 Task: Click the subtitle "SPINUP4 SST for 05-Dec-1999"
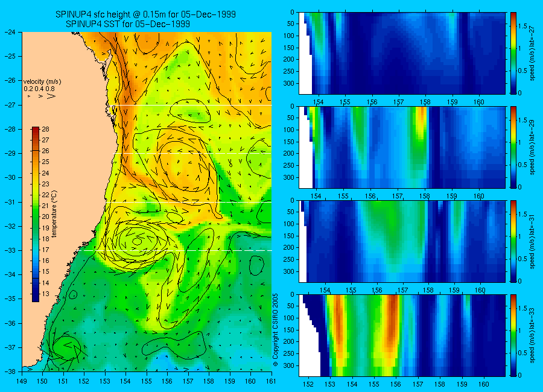pos(128,24)
